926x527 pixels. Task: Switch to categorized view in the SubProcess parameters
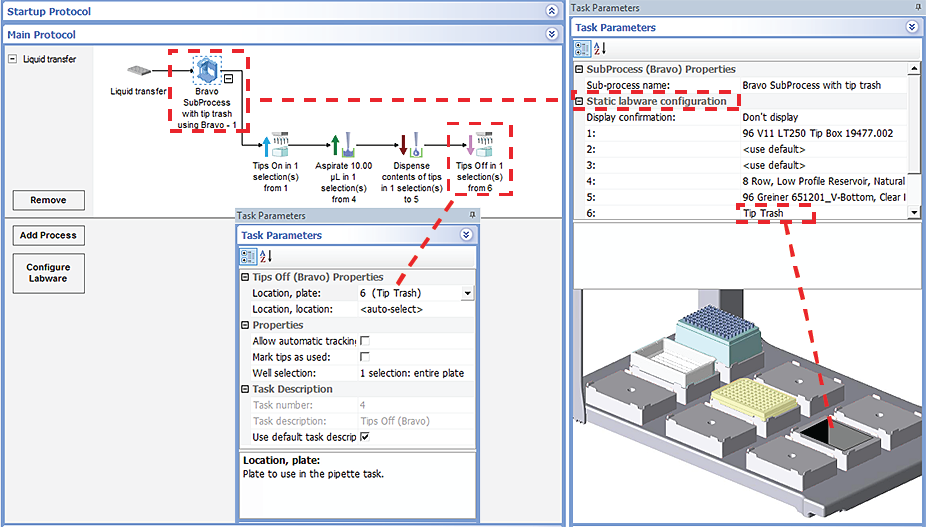pyautogui.click(x=582, y=48)
